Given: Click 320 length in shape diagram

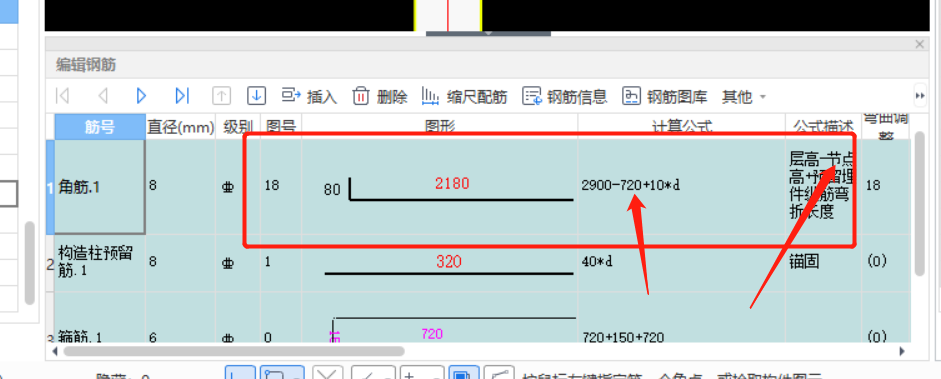Looking at the screenshot, I should click(449, 261).
